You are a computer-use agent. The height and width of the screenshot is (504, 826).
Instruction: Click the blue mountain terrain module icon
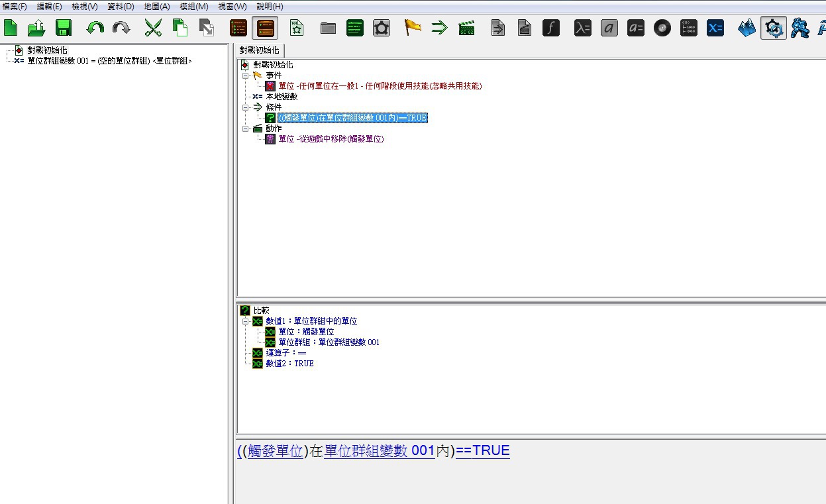click(747, 28)
